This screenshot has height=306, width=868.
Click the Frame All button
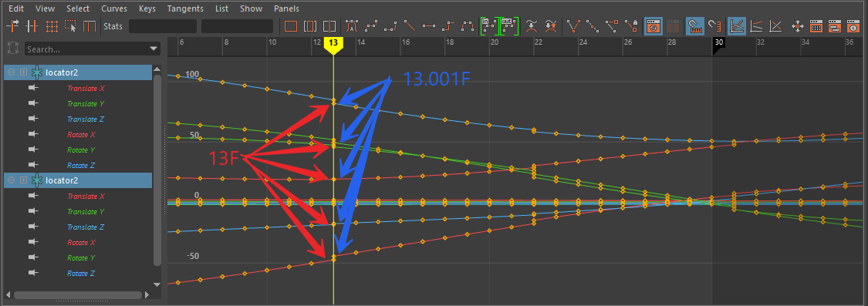291,25
